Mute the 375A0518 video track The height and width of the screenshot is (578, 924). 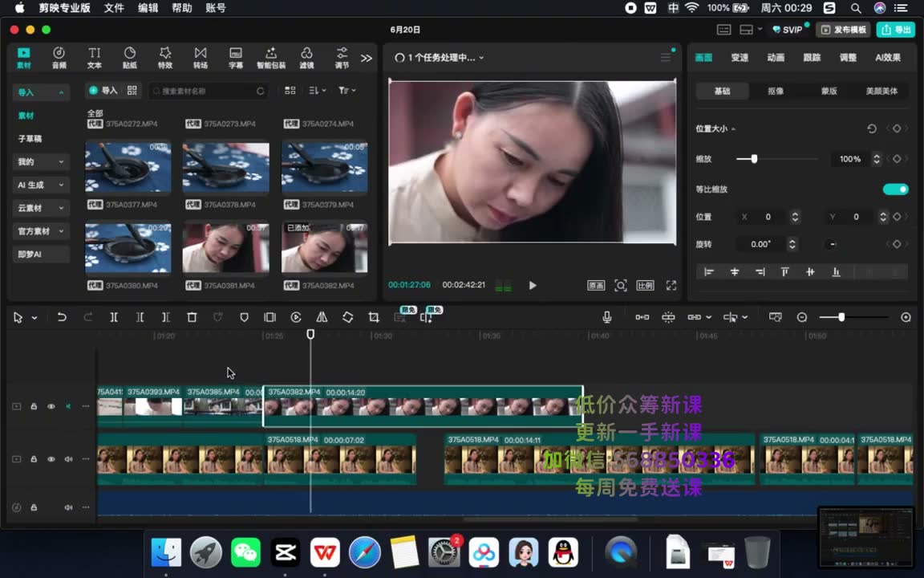point(68,459)
